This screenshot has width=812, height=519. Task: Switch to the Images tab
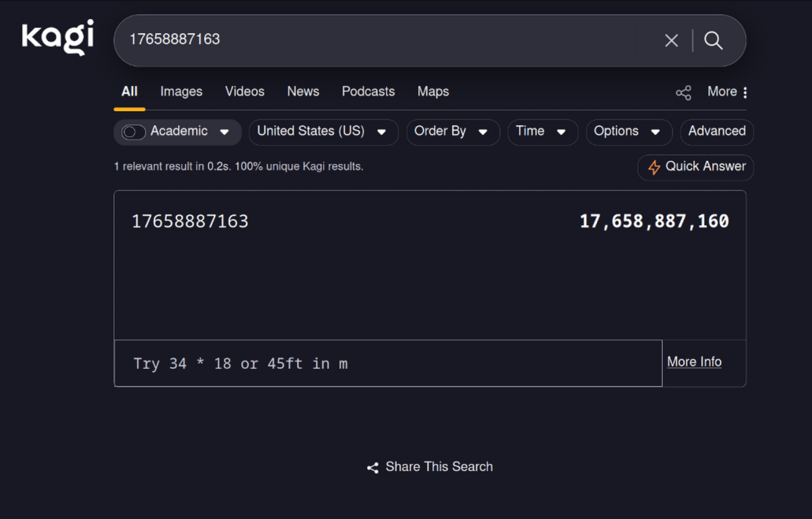pos(181,91)
